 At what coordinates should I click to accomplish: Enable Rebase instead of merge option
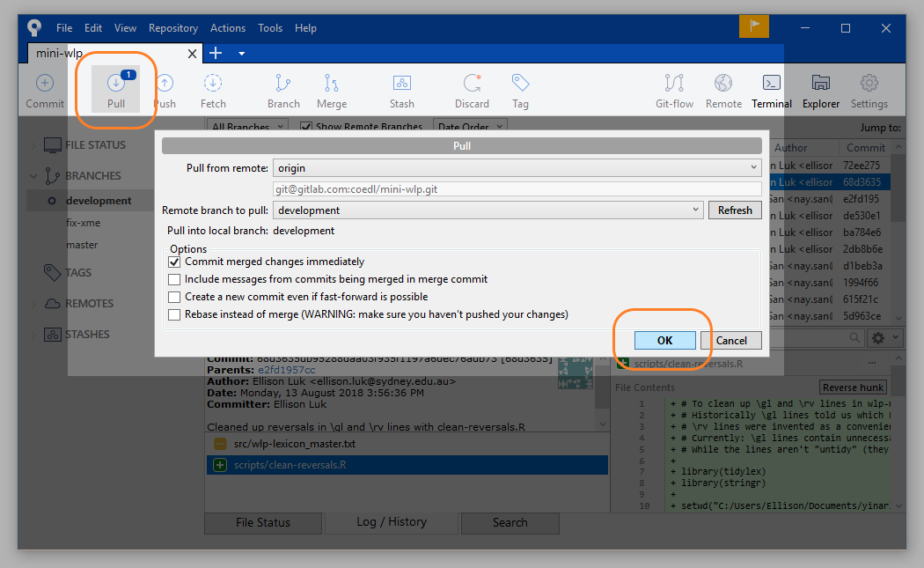tap(174, 315)
